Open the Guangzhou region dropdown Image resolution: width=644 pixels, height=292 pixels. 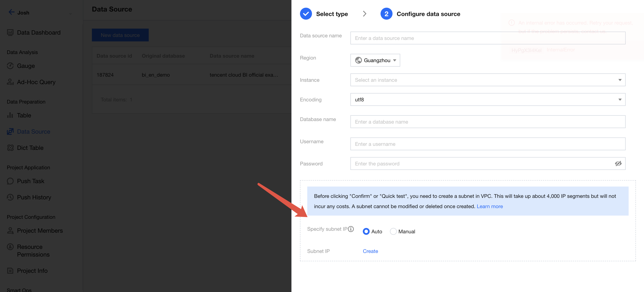(375, 60)
